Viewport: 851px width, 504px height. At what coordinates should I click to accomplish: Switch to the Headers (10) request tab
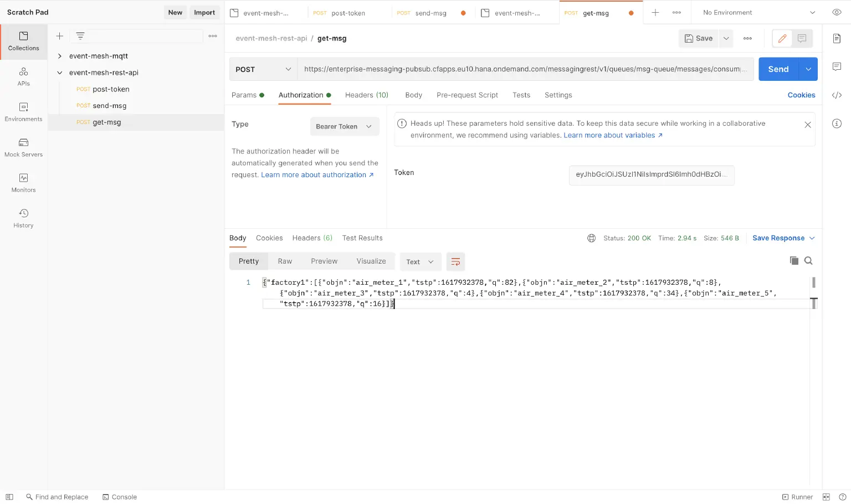366,95
